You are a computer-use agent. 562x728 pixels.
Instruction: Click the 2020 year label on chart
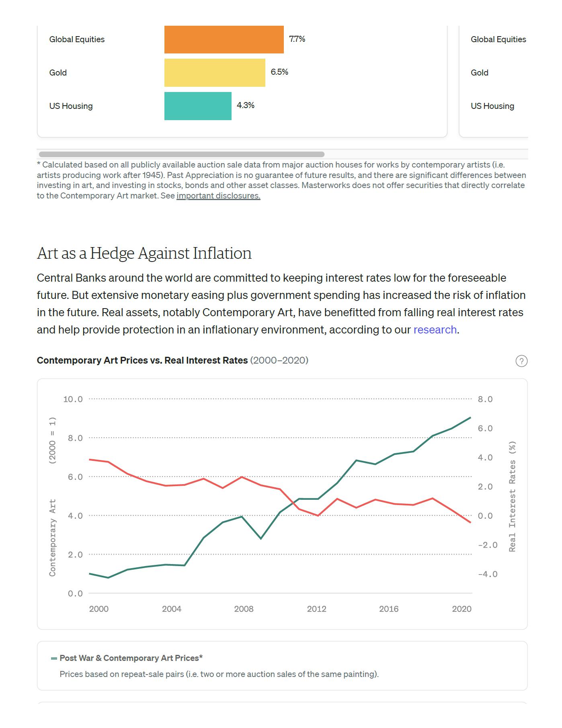[x=461, y=609]
